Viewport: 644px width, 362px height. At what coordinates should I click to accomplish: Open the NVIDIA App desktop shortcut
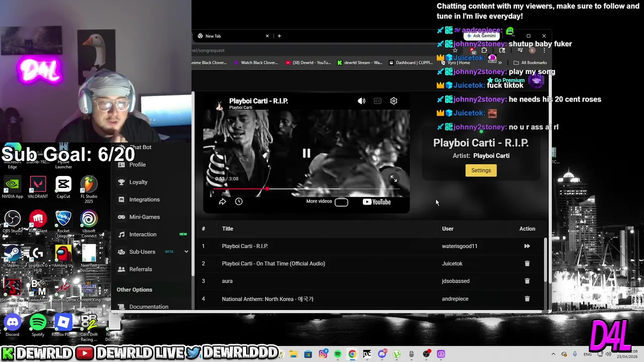[x=13, y=188]
